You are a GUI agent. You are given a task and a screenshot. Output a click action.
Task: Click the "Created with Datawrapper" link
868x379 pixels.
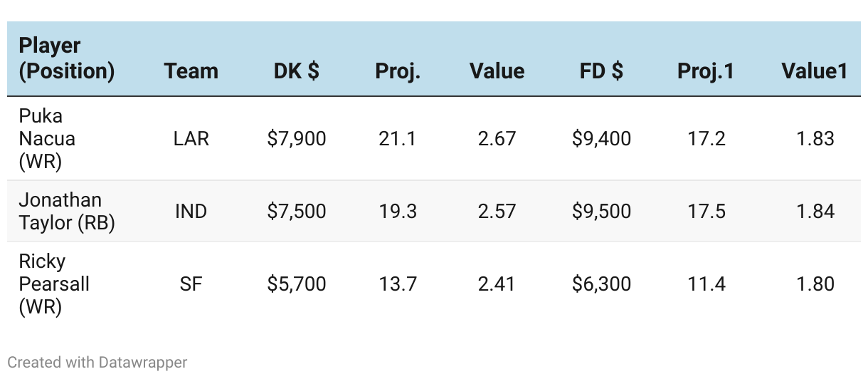[x=97, y=362]
